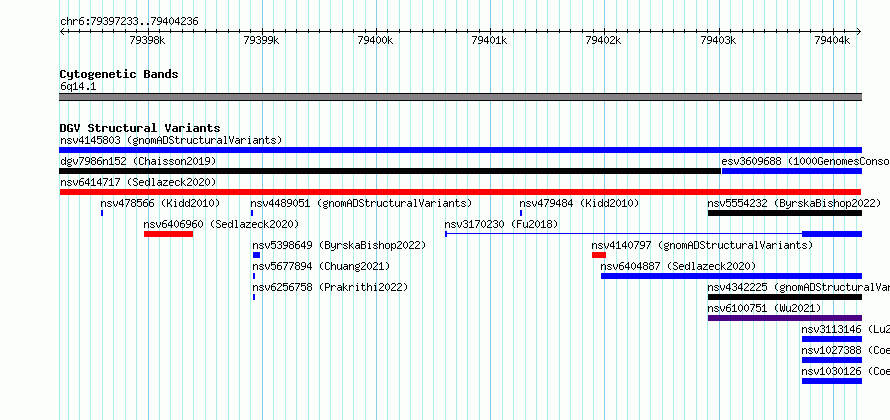
Task: Click the chr6:79397233..79404236 coordinates text
Action: point(129,22)
